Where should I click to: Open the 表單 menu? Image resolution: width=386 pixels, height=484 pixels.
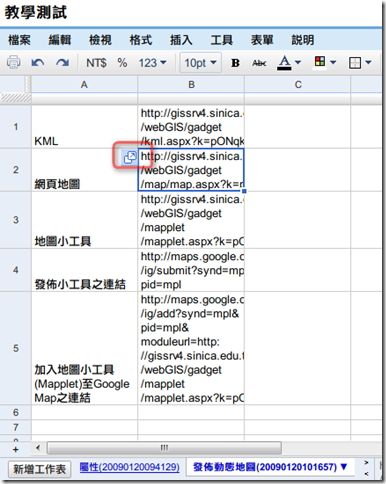coord(262,40)
